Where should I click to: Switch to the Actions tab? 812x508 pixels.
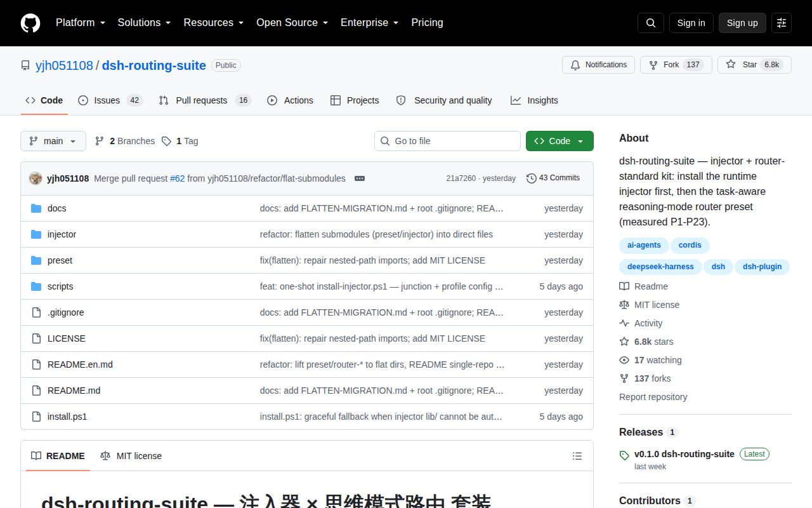[291, 100]
